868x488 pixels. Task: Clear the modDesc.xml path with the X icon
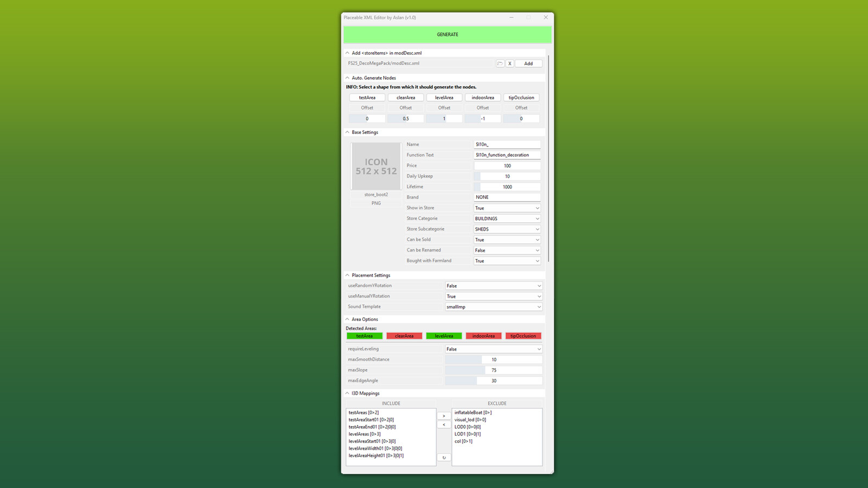pos(509,63)
